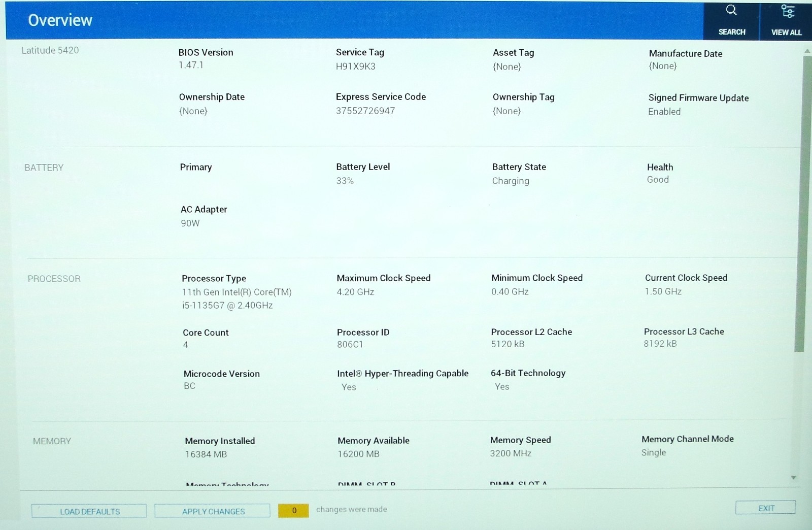This screenshot has height=530, width=812.
Task: Select the BIOS Version value 1.47.1
Action: click(191, 65)
